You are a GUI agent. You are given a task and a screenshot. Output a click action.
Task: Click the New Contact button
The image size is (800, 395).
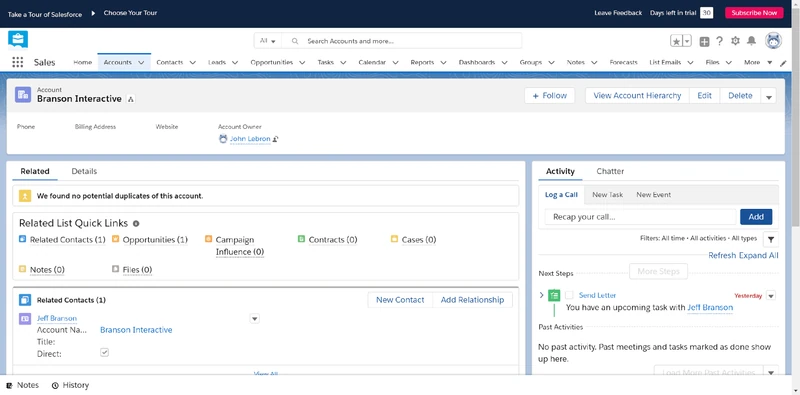[x=400, y=300]
